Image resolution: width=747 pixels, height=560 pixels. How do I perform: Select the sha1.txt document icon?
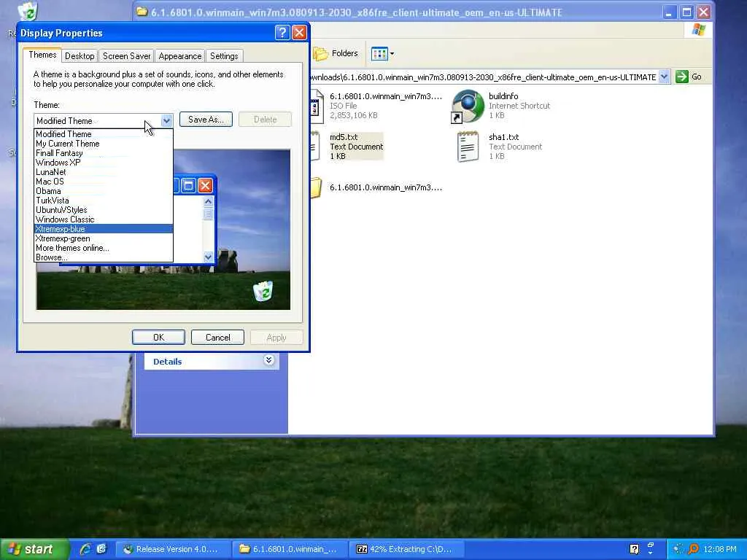click(468, 147)
